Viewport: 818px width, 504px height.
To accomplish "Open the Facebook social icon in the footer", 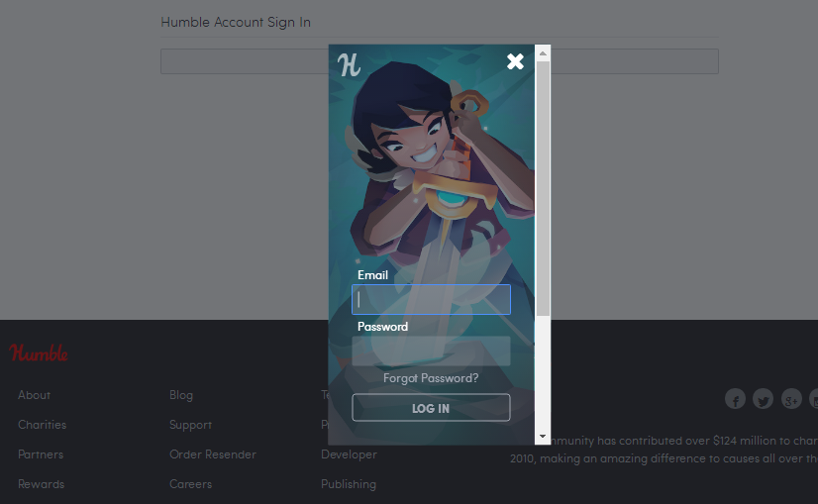I will click(735, 399).
